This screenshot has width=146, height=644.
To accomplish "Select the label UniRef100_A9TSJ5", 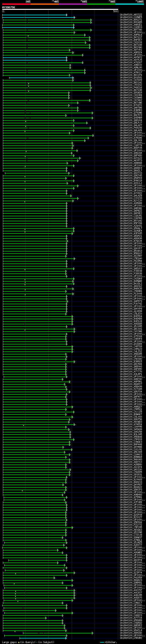I will (131, 60).
